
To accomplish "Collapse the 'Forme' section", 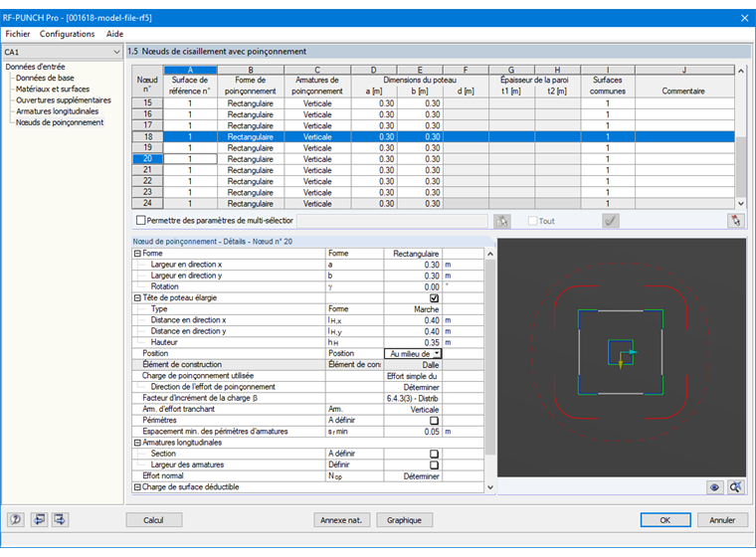I will pyautogui.click(x=137, y=254).
